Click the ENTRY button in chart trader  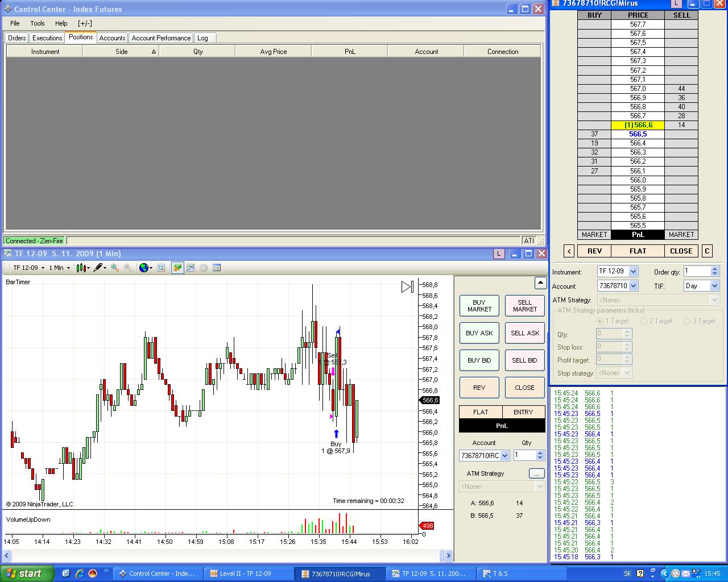coord(523,412)
